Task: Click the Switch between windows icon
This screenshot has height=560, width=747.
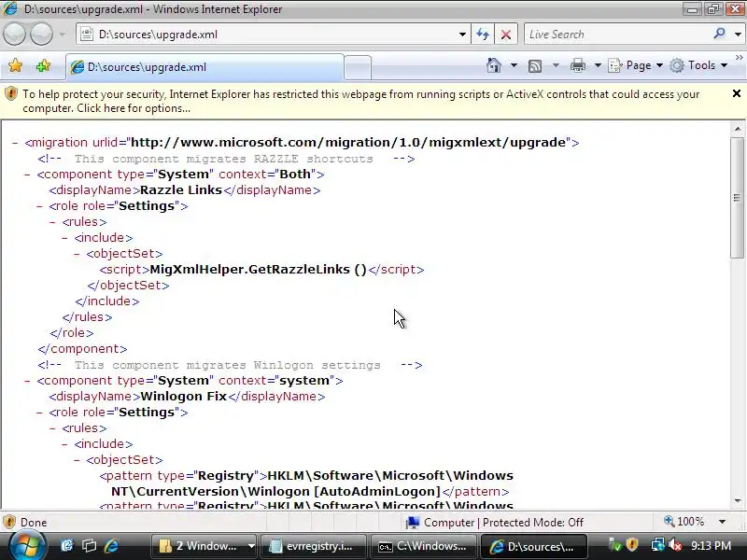Action: pos(89,546)
